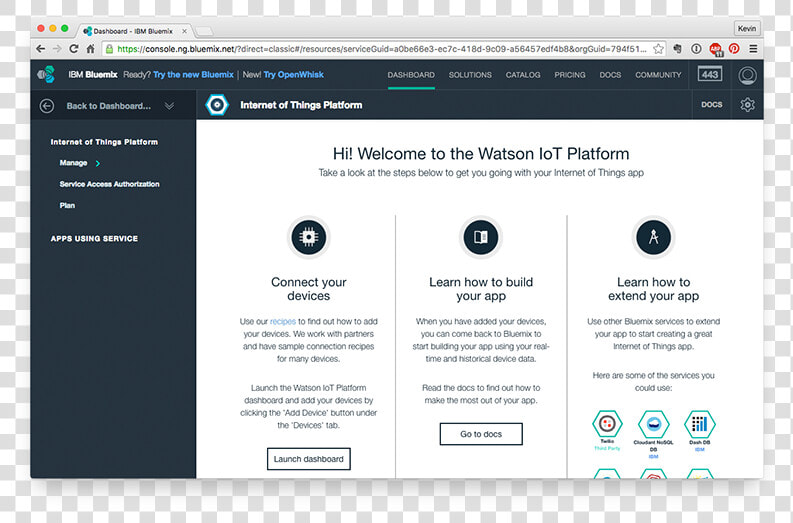Open the DOCS item in the top navigation
Viewport: 793px width, 523px height.
pos(610,75)
